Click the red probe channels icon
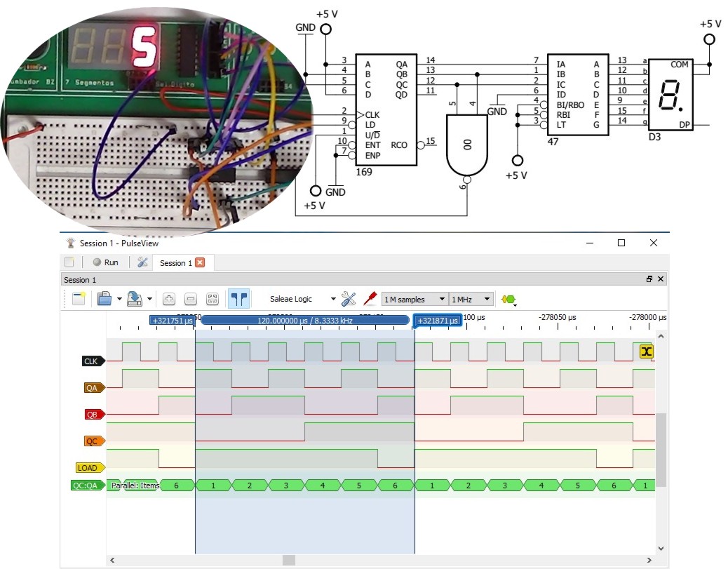 [370, 299]
